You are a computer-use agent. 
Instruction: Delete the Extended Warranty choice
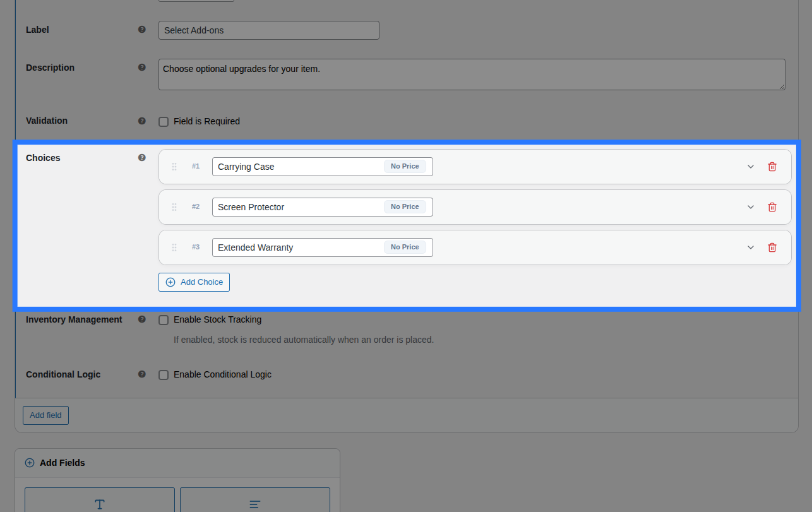point(772,247)
